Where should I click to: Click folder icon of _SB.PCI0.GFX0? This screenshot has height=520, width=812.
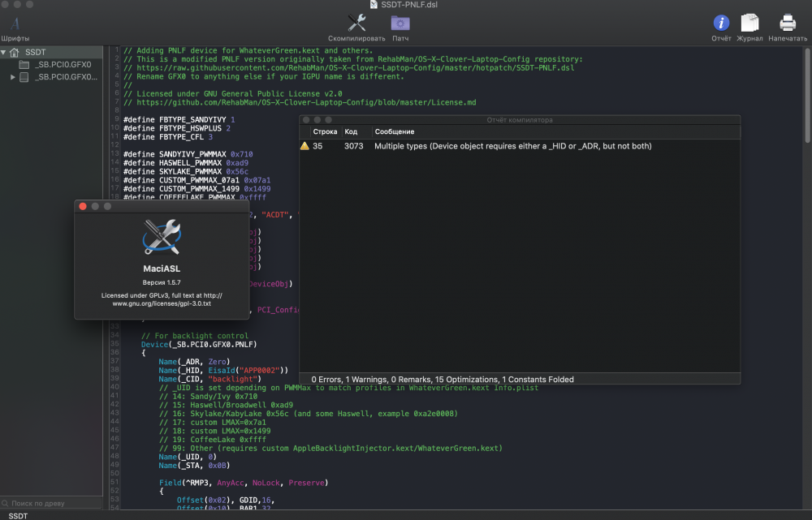click(x=24, y=65)
